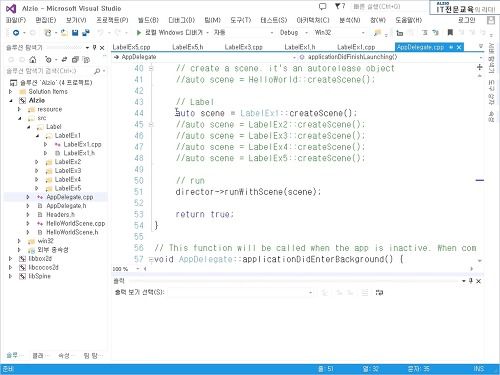Pin the output panel
This screenshot has height=375, width=500.
pos(471,281)
